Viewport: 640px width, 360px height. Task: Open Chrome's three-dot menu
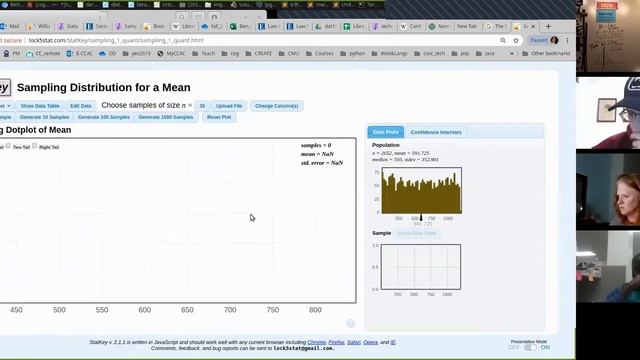(567, 40)
